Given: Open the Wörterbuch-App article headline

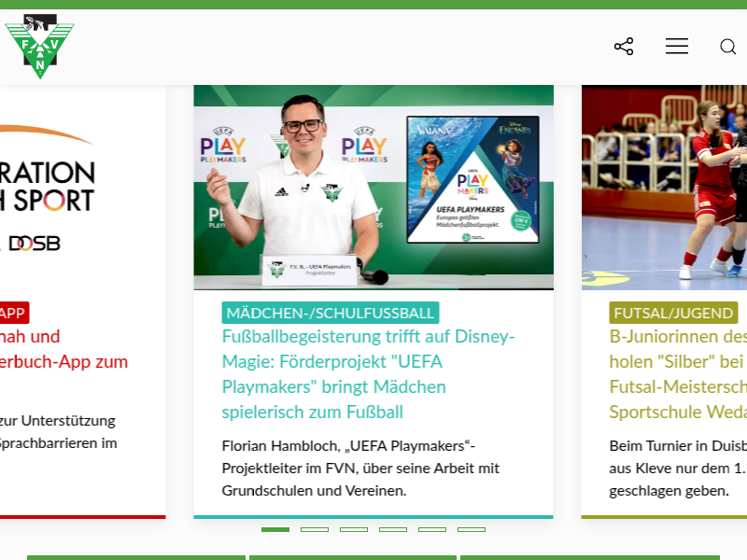Looking at the screenshot, I should 63,349.
